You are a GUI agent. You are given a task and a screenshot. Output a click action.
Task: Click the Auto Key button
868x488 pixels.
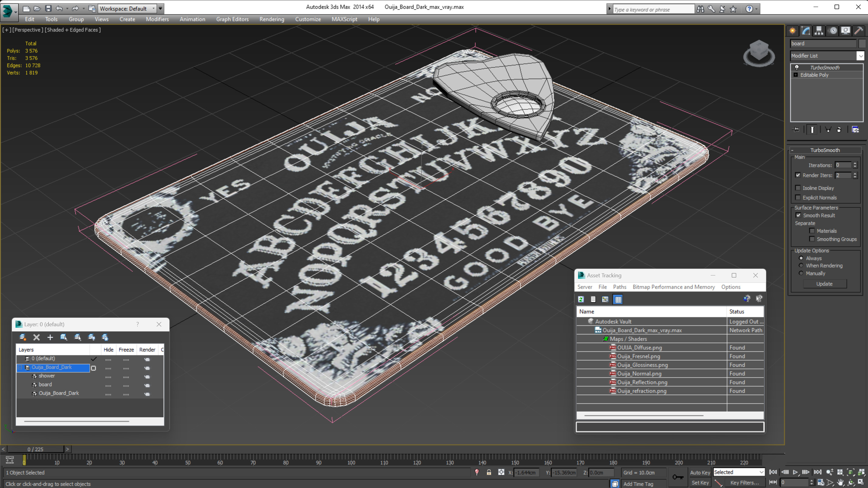[x=700, y=472]
